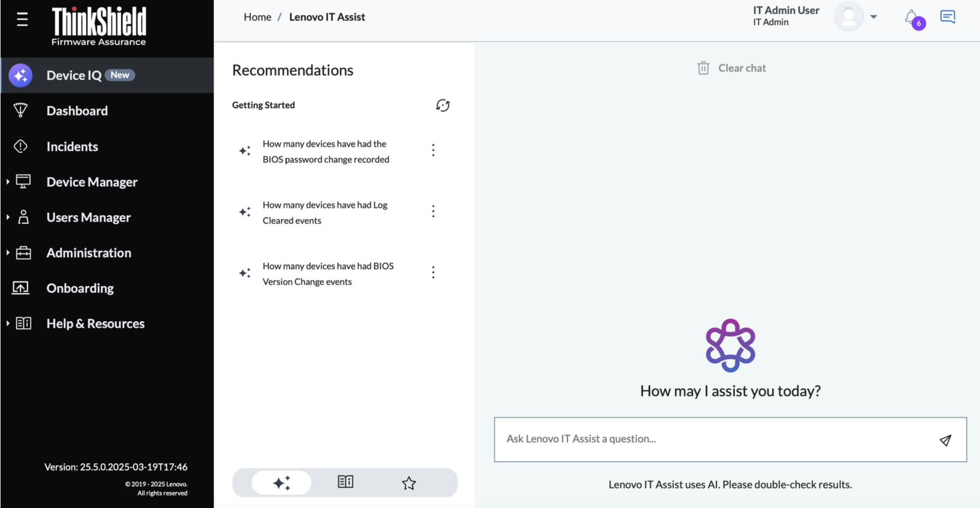Click the Onboarding upload icon
The height and width of the screenshot is (508, 980).
pos(21,287)
